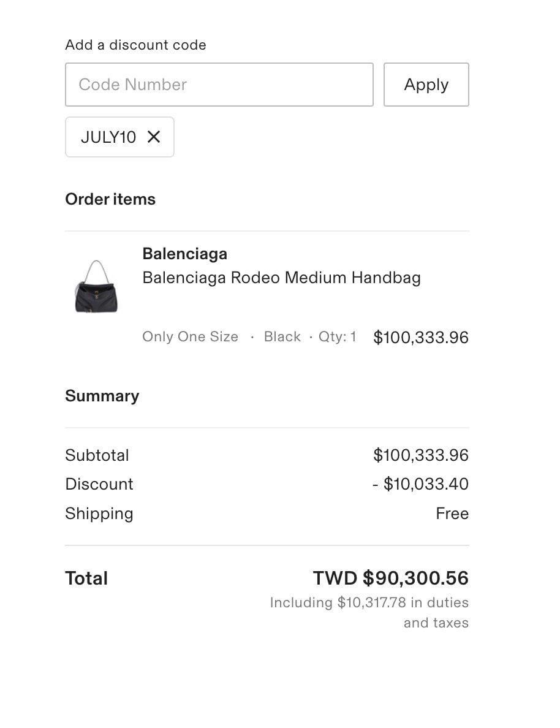Viewport: 560px width, 728px height.
Task: Click the Shipping row label
Action: pos(99,514)
